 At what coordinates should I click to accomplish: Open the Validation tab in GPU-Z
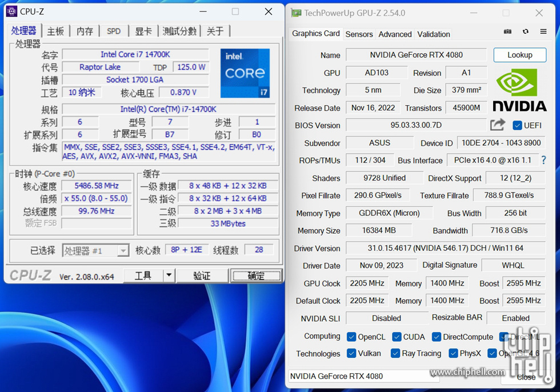pyautogui.click(x=434, y=34)
